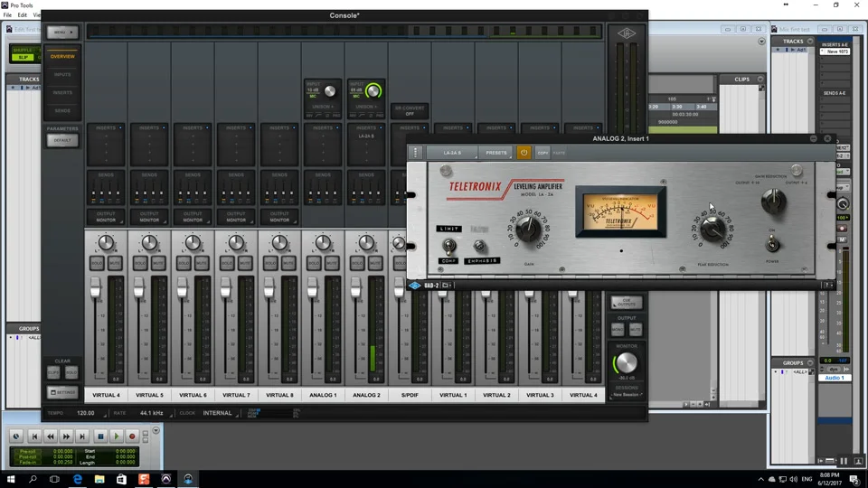
Task: Click the Pro Tools transport Stop button
Action: click(100, 436)
